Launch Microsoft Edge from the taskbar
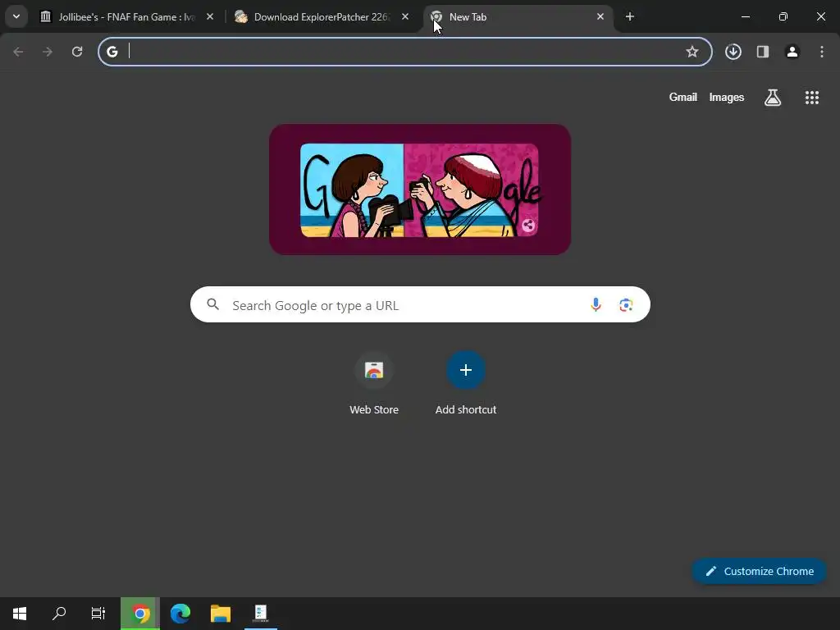 (x=180, y=614)
